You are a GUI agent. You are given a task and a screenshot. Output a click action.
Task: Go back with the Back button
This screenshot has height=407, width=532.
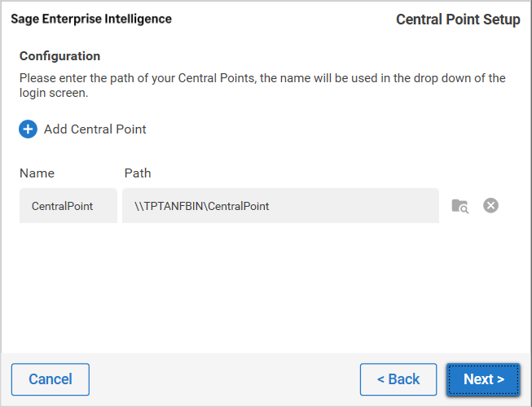click(398, 379)
